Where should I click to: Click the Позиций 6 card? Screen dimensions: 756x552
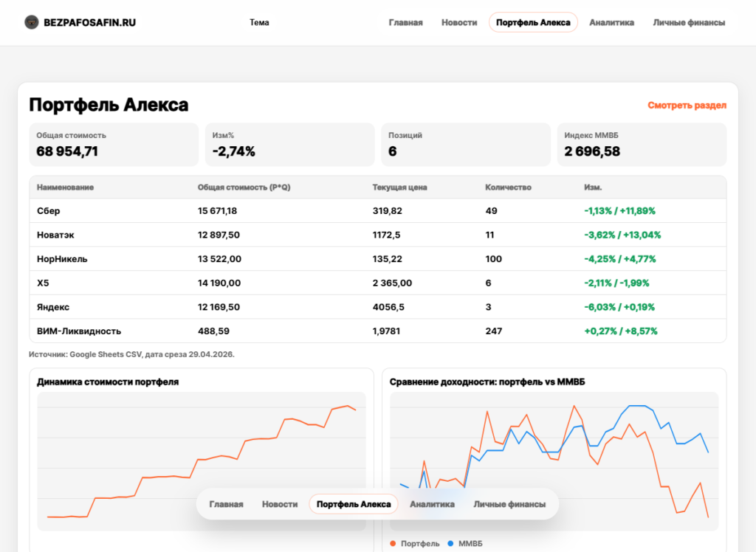click(x=466, y=145)
